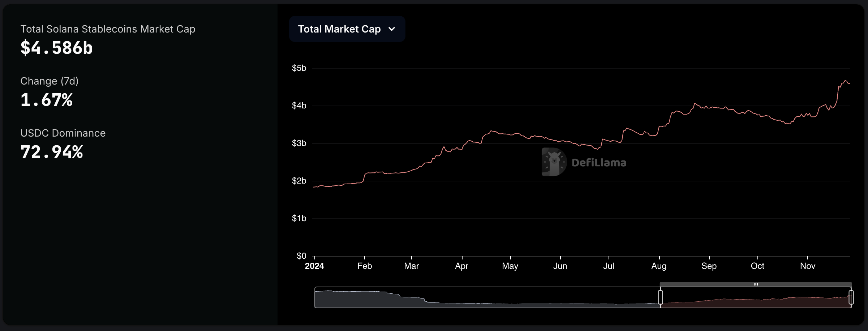Click the center grip of the timeline brush
The height and width of the screenshot is (331, 868).
point(756,284)
